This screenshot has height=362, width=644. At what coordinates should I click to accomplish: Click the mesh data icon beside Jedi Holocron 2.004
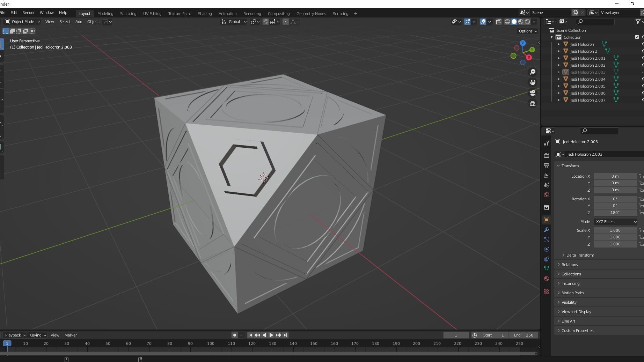tap(616, 79)
